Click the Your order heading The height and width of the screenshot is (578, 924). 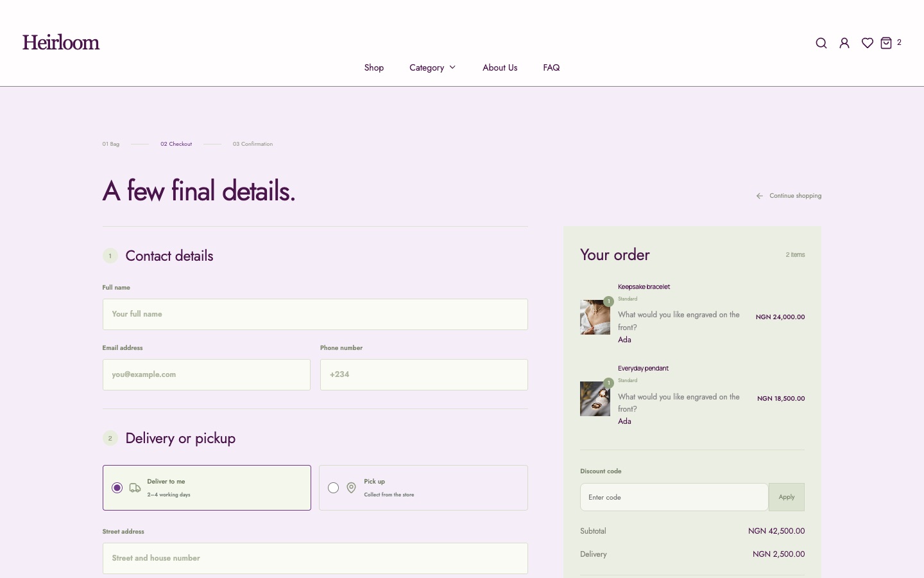click(615, 255)
